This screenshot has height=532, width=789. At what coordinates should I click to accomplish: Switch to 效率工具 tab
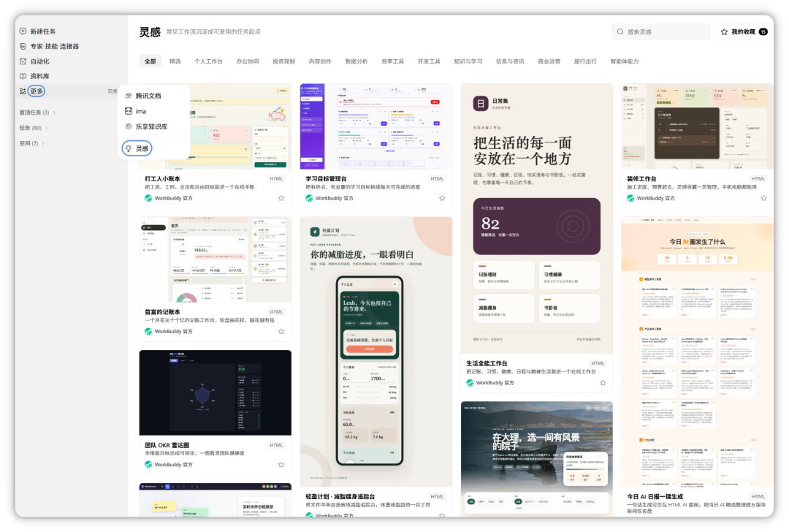[392, 61]
